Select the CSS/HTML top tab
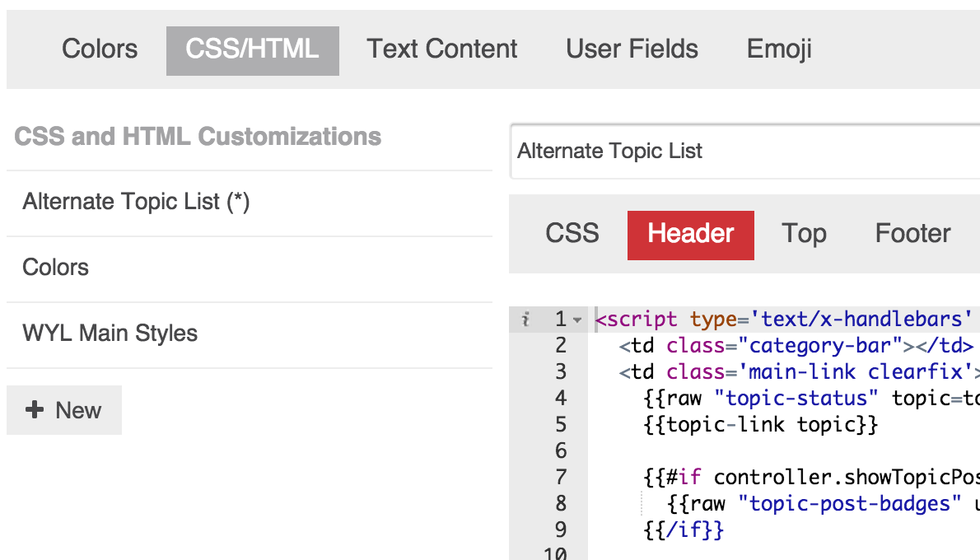 (x=252, y=49)
